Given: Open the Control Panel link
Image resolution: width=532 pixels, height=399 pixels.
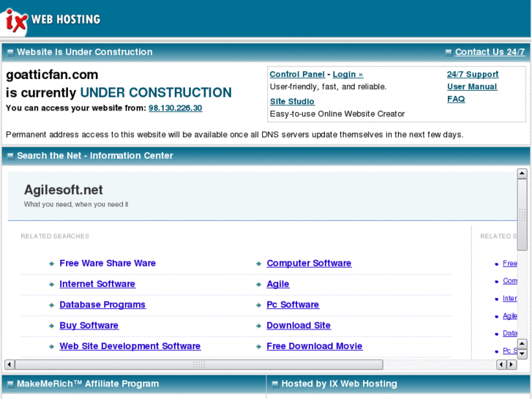Looking at the screenshot, I should pyautogui.click(x=297, y=75).
